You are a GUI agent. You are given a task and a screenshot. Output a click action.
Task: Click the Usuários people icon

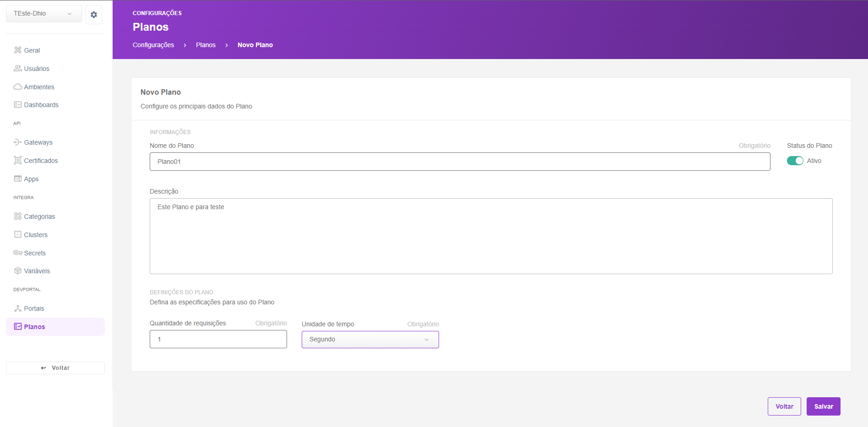18,69
